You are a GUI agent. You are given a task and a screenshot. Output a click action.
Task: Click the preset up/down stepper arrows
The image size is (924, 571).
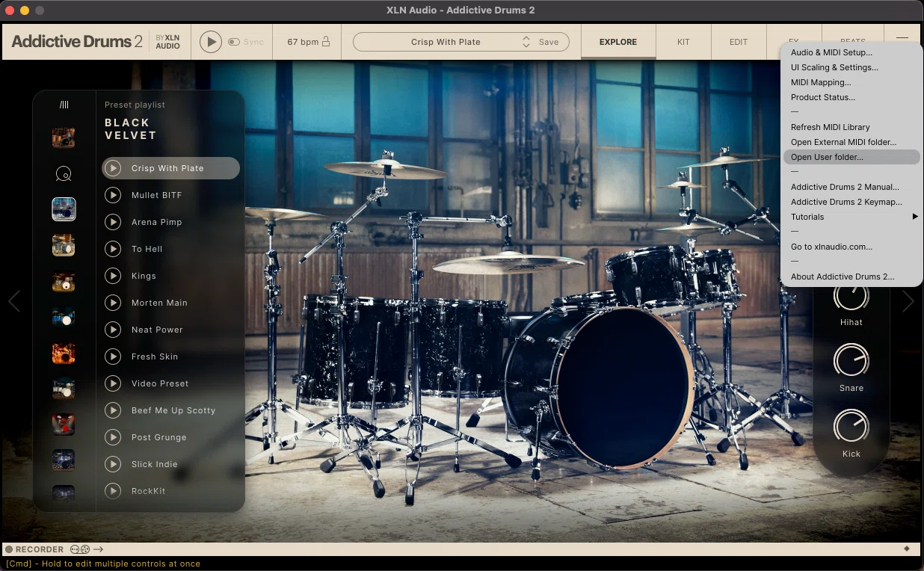pos(526,42)
